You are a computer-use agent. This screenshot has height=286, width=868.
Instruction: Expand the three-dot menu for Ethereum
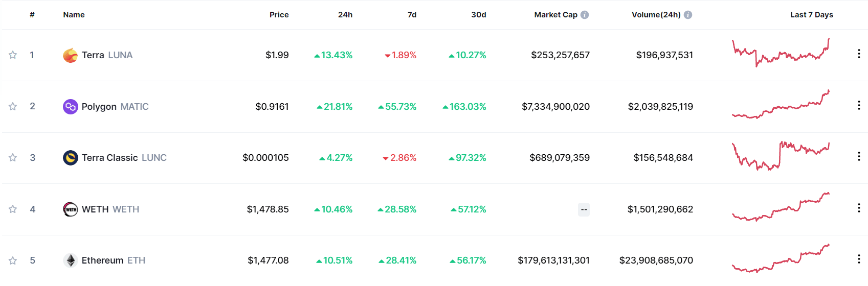859,259
